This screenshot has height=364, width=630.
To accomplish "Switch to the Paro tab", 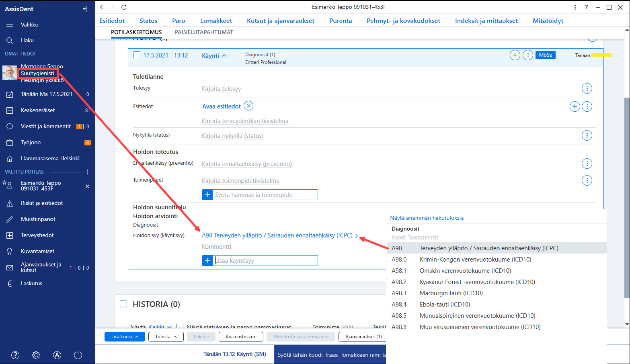I will 179,21.
